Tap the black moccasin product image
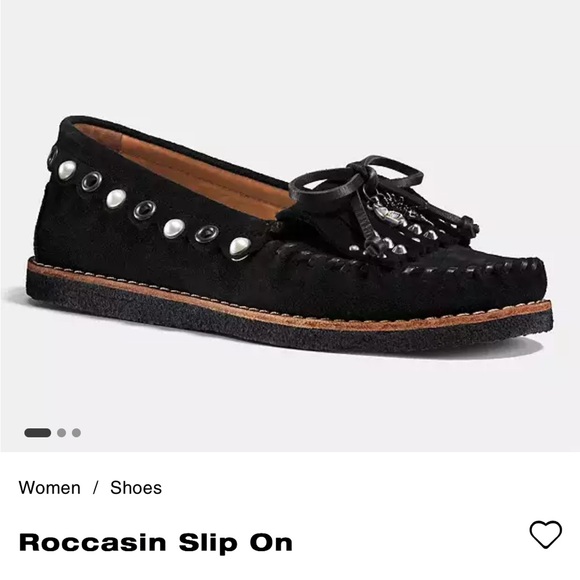This screenshot has height=580, width=580. point(290,237)
